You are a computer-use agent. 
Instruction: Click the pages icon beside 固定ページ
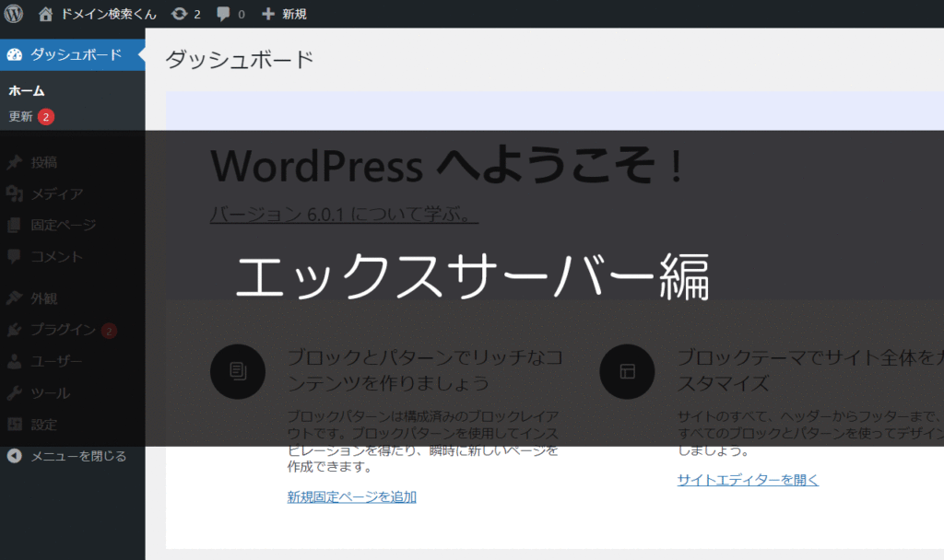coord(15,225)
